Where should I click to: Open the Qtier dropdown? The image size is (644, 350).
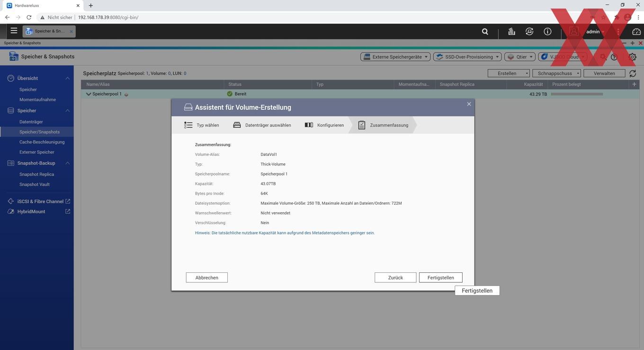pyautogui.click(x=520, y=57)
